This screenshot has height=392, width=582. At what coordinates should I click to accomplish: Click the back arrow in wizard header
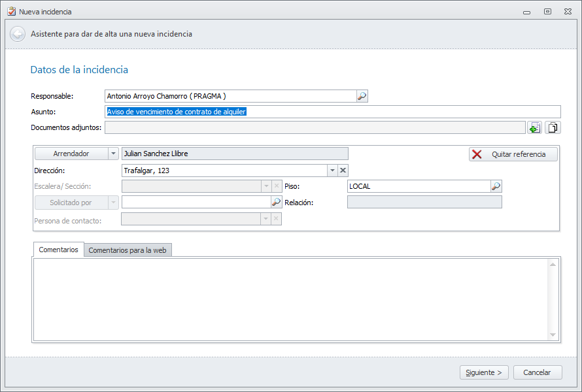coord(18,34)
